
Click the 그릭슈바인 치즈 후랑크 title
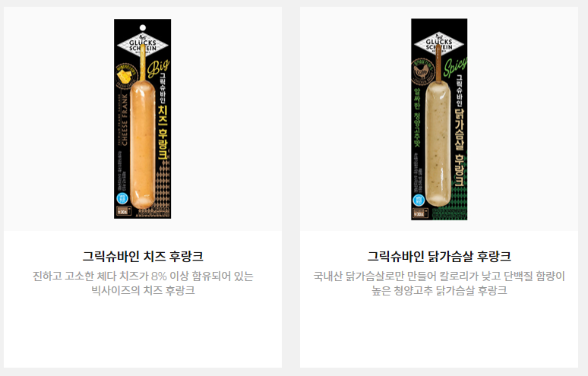point(143,257)
